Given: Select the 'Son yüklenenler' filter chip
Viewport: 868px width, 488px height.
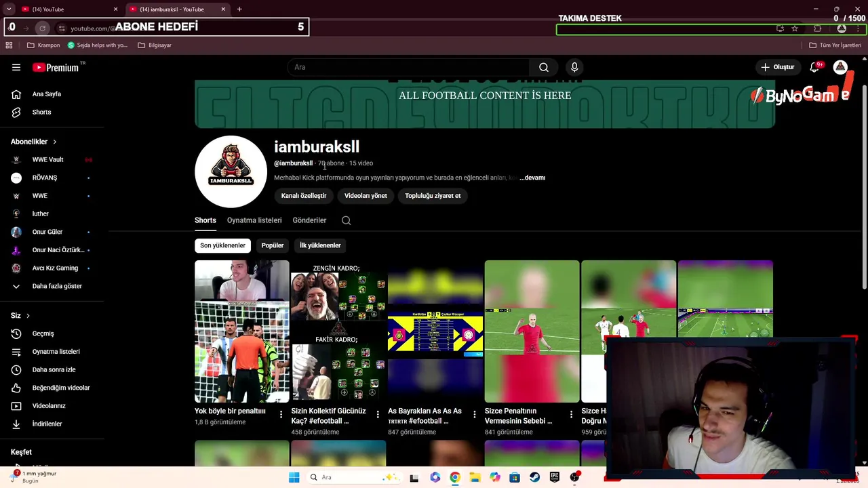Looking at the screenshot, I should pos(222,245).
